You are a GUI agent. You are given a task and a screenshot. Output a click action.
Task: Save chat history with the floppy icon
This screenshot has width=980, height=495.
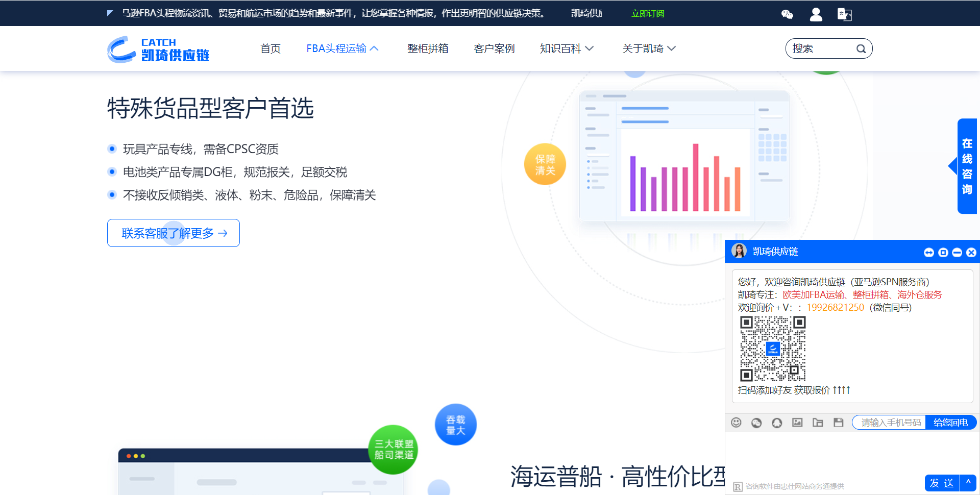[838, 423]
